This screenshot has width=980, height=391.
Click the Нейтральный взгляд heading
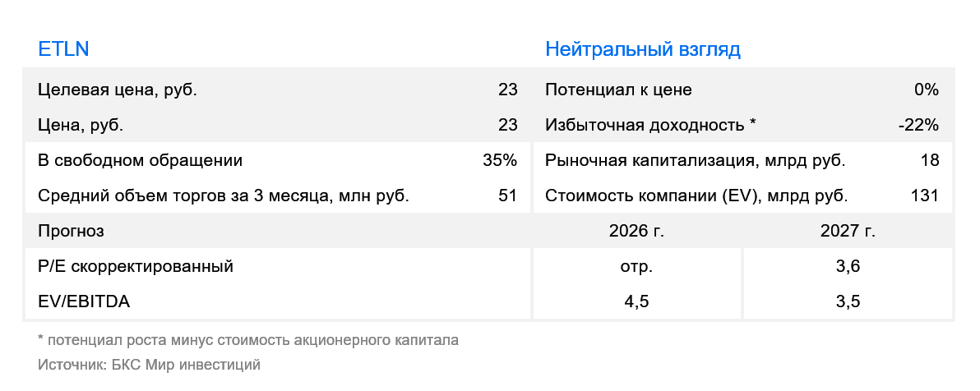click(x=642, y=48)
